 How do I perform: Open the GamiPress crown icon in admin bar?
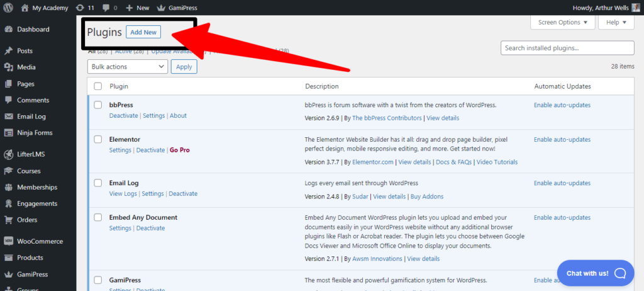point(161,8)
